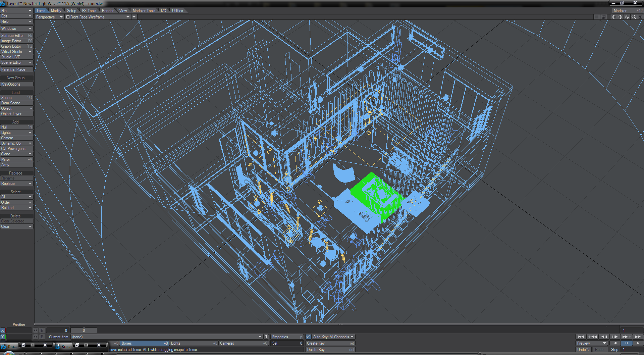Click the Step value input field
The width and height of the screenshot is (644, 355).
(x=632, y=350)
